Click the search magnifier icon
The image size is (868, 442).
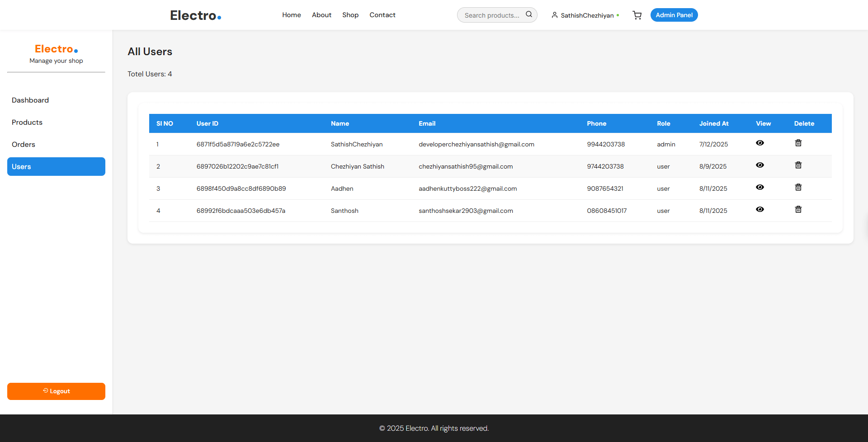click(528, 14)
